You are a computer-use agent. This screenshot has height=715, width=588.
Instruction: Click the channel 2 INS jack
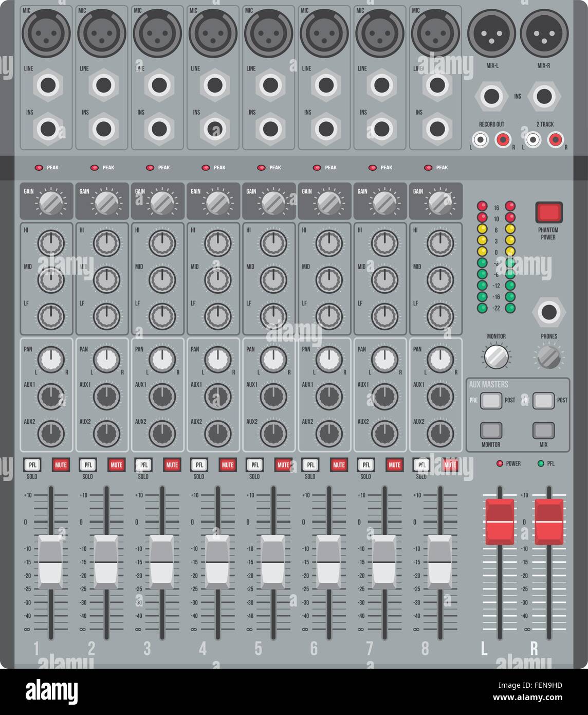coord(103,129)
